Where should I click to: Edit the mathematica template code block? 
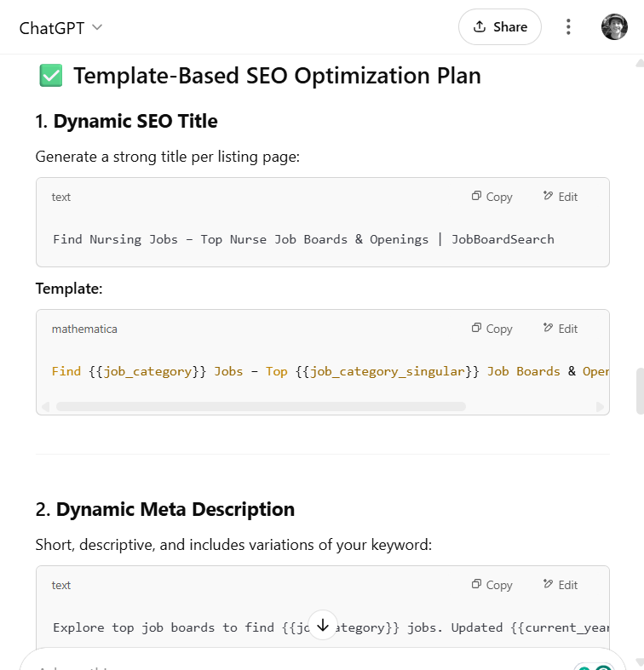(561, 329)
